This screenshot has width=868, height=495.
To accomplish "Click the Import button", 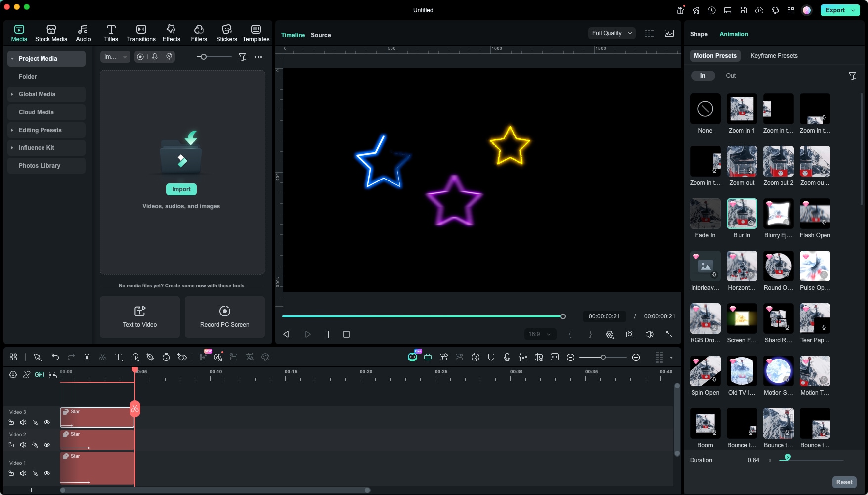I will pos(181,189).
